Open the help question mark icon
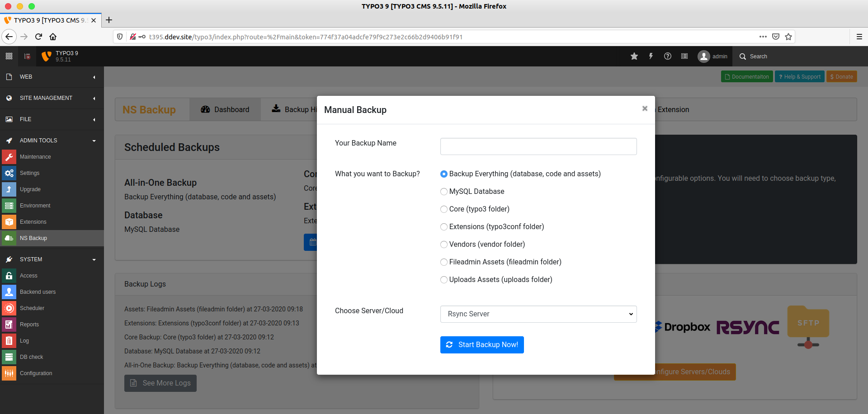This screenshot has width=868, height=414. click(668, 56)
